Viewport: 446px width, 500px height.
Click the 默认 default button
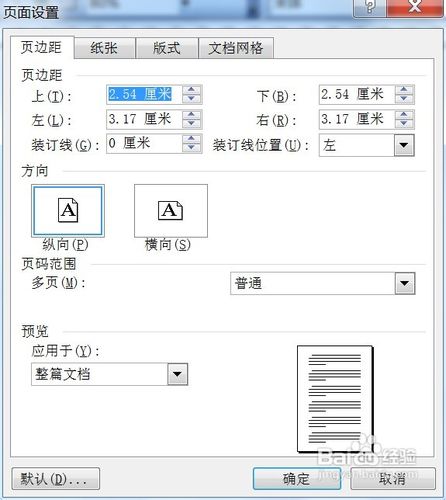(x=56, y=479)
